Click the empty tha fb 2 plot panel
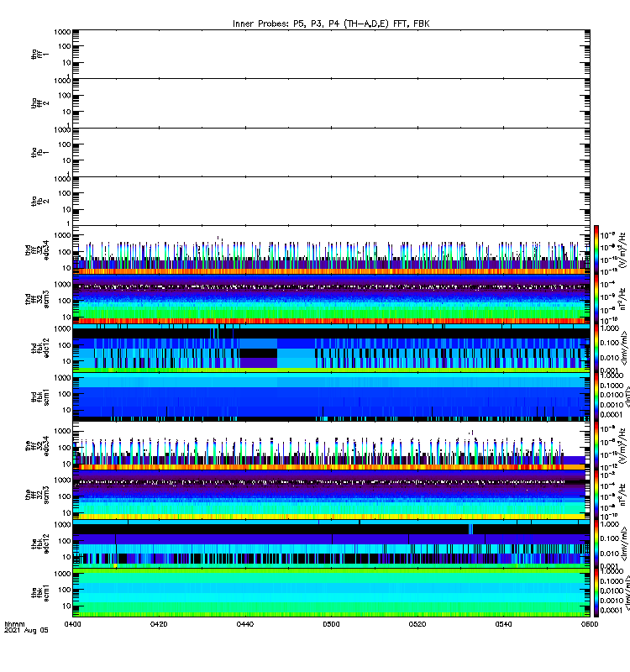The image size is (630, 672). tap(331, 201)
